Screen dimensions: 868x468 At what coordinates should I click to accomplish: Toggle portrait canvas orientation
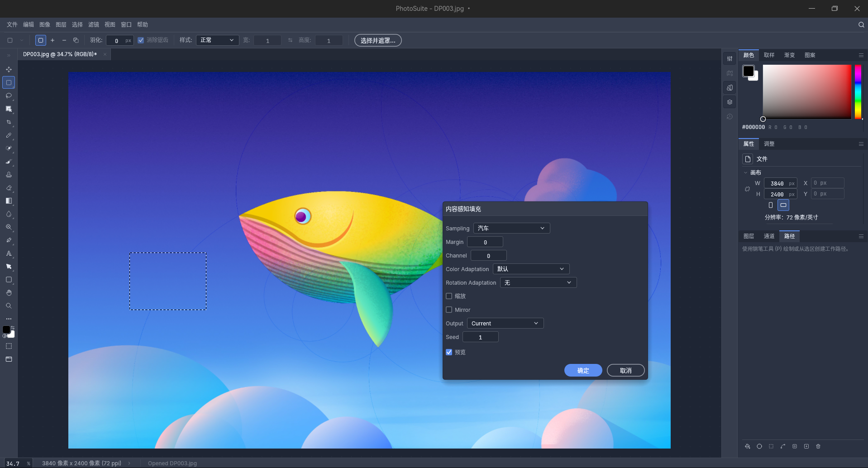[x=771, y=205]
